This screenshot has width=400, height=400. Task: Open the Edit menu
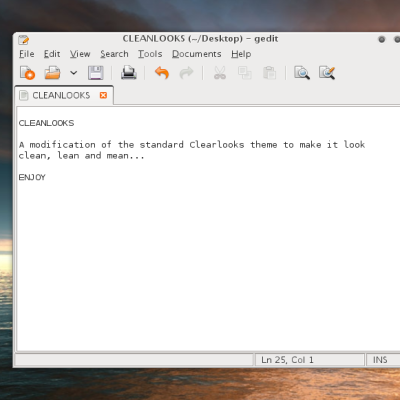pyautogui.click(x=52, y=54)
